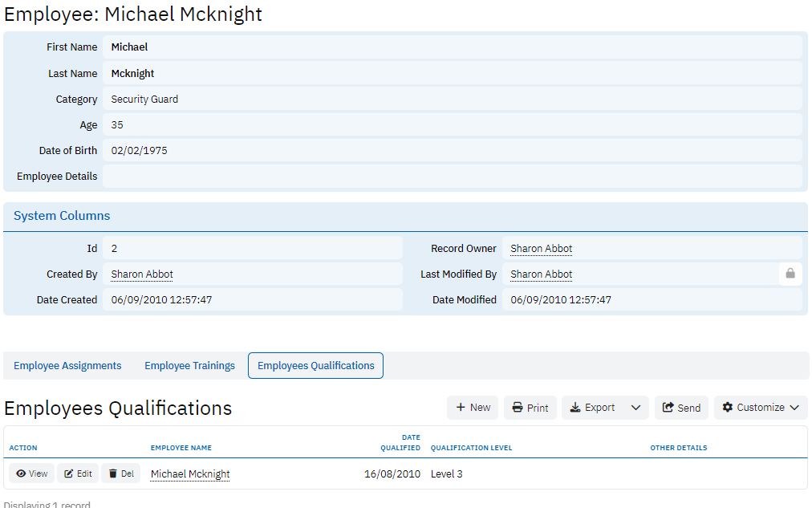View the Michael Mcknight qualification record
The width and height of the screenshot is (812, 508).
(32, 473)
